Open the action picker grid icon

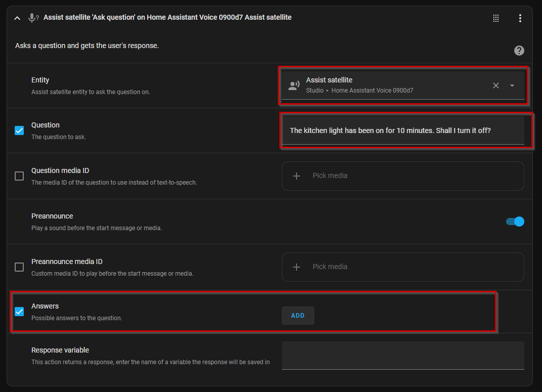495,18
